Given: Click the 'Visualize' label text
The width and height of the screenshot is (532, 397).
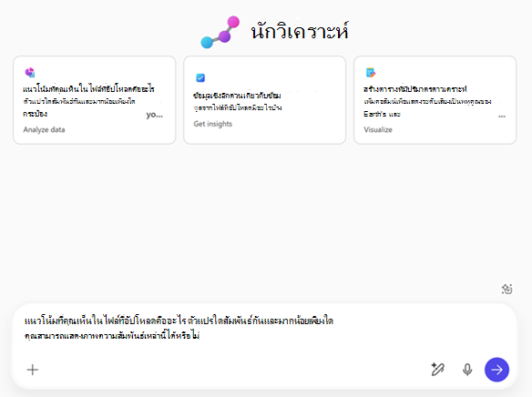Looking at the screenshot, I should click(x=378, y=129).
